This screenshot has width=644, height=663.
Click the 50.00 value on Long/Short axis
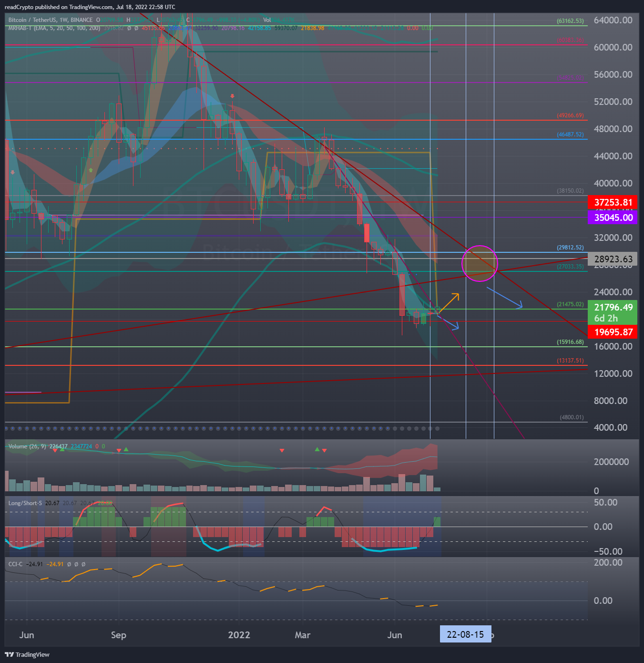(605, 502)
